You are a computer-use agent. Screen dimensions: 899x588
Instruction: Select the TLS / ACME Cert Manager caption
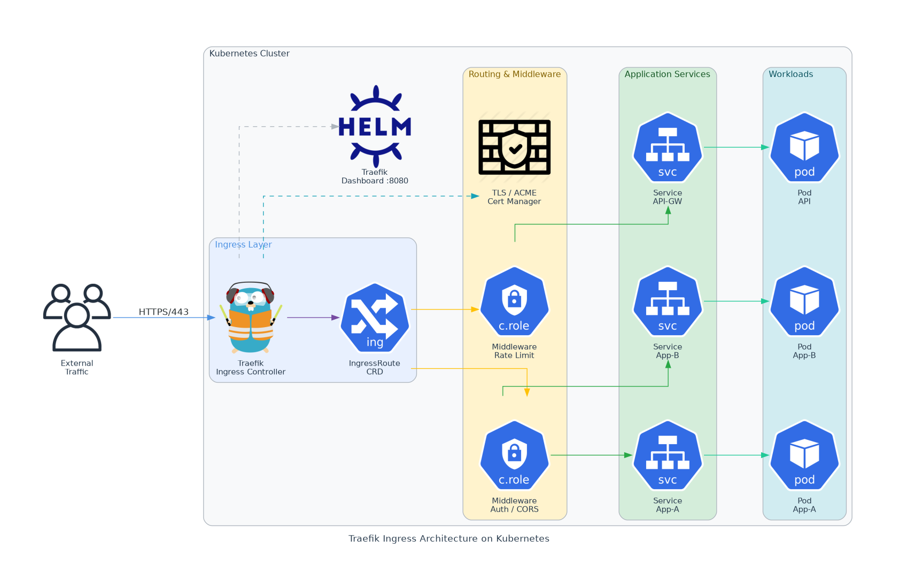point(514,197)
